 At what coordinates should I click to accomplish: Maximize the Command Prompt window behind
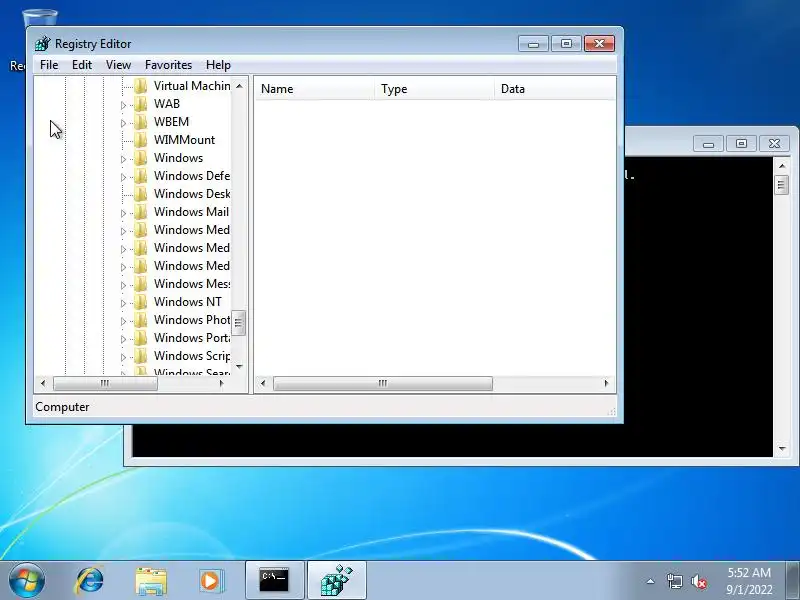point(741,144)
